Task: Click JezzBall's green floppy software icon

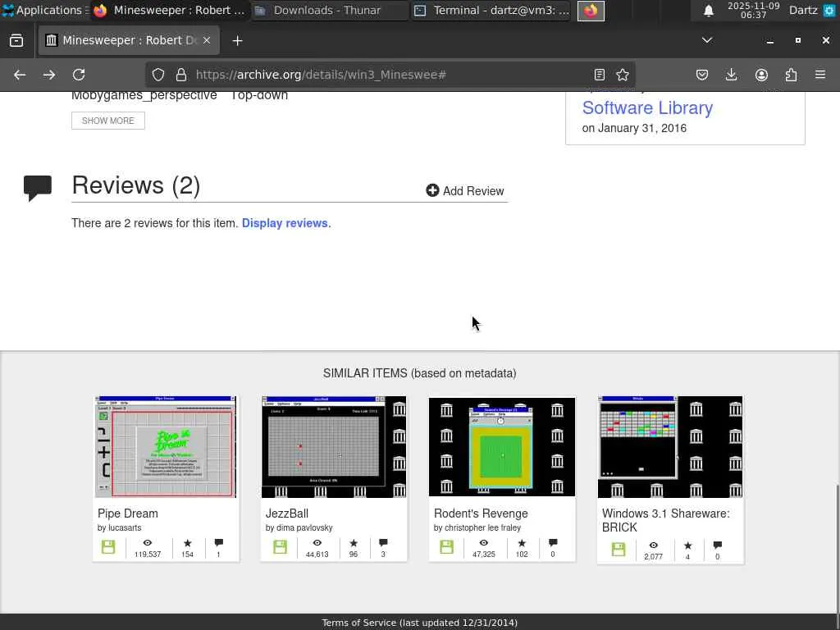Action: [281, 547]
